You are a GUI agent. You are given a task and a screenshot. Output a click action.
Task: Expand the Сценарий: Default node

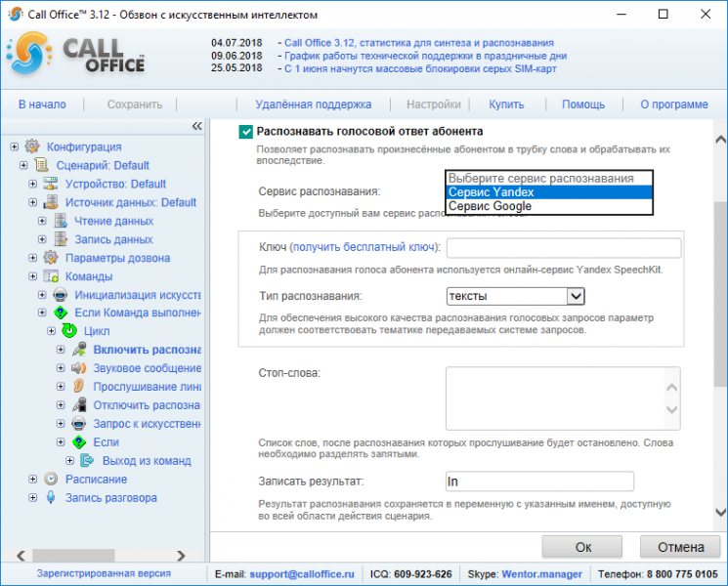pos(23,165)
